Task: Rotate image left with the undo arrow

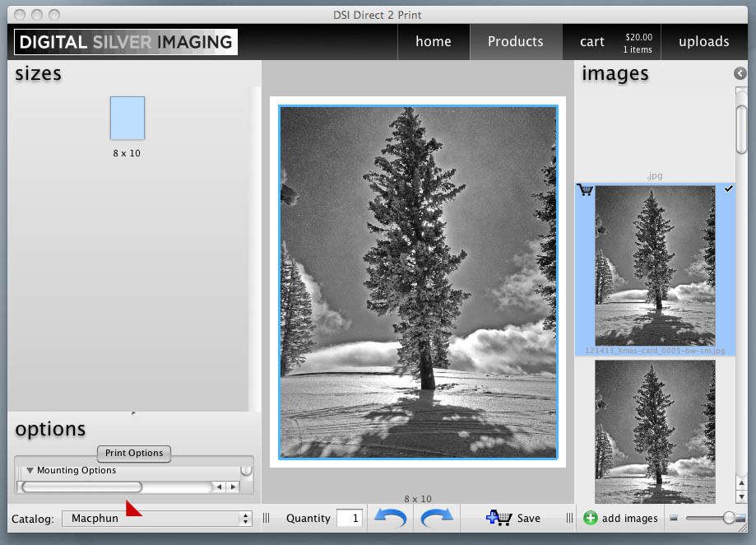Action: 391,518
